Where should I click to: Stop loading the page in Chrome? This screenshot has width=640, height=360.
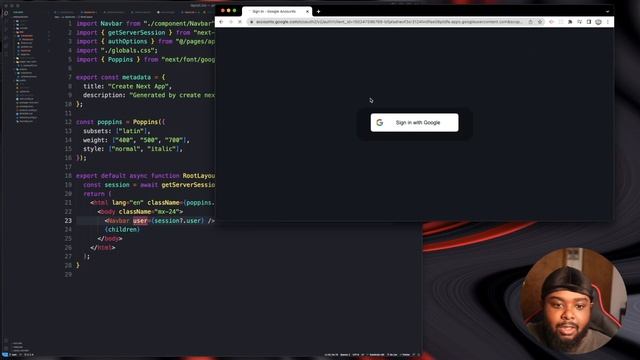click(240, 22)
